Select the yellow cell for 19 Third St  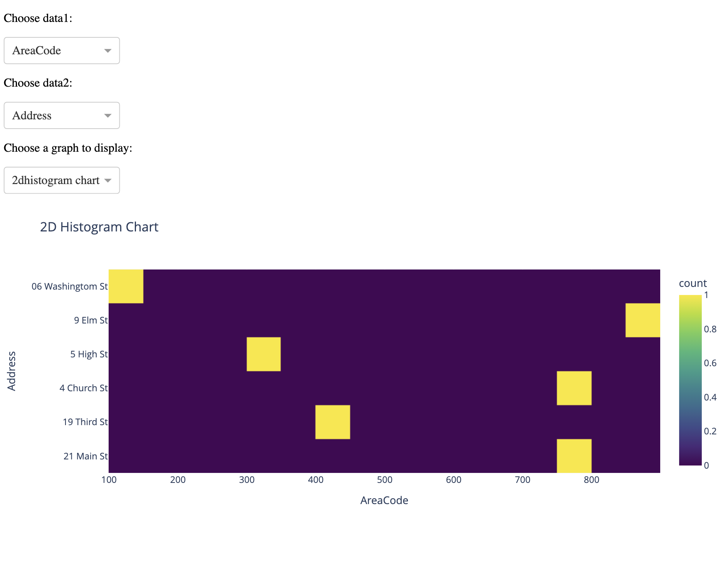333,422
